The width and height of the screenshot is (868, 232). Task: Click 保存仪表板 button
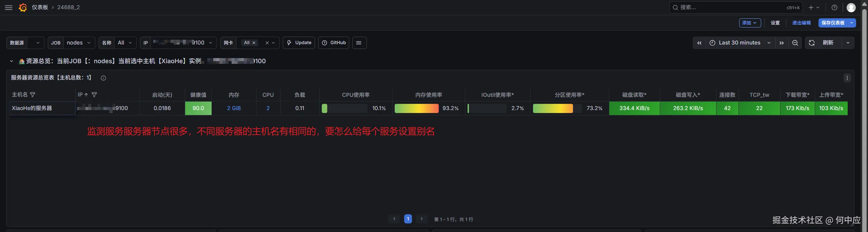pos(833,23)
